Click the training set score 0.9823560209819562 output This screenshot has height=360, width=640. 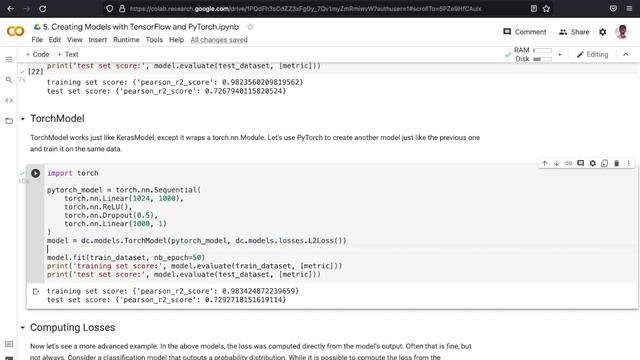tap(175, 82)
